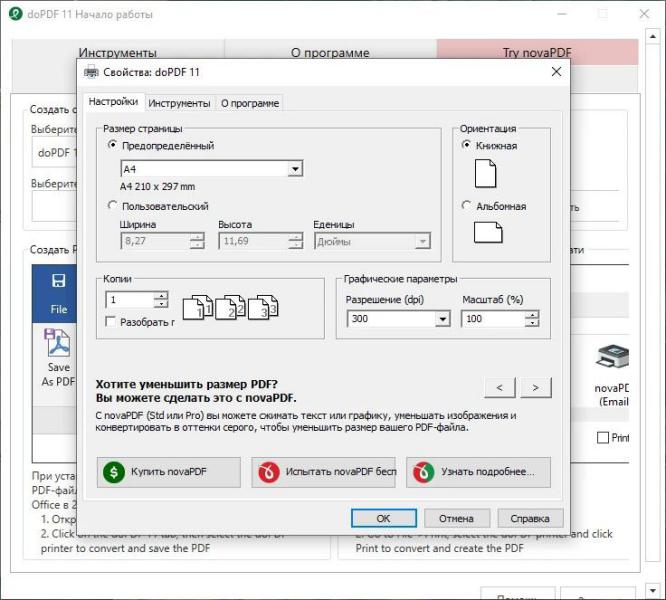The width and height of the screenshot is (666, 600).
Task: Open О программе tab in main window
Action: coord(330,52)
